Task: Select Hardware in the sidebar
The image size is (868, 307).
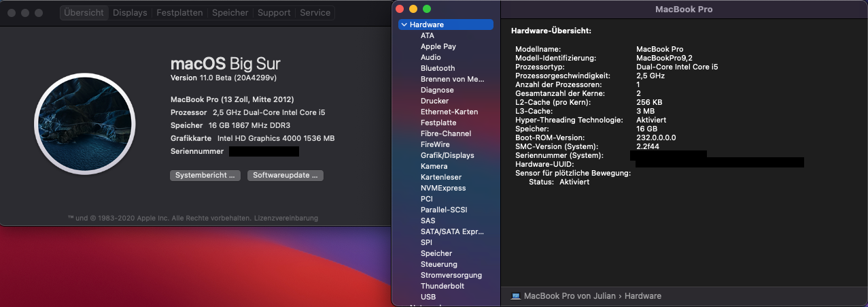Action: tap(446, 25)
